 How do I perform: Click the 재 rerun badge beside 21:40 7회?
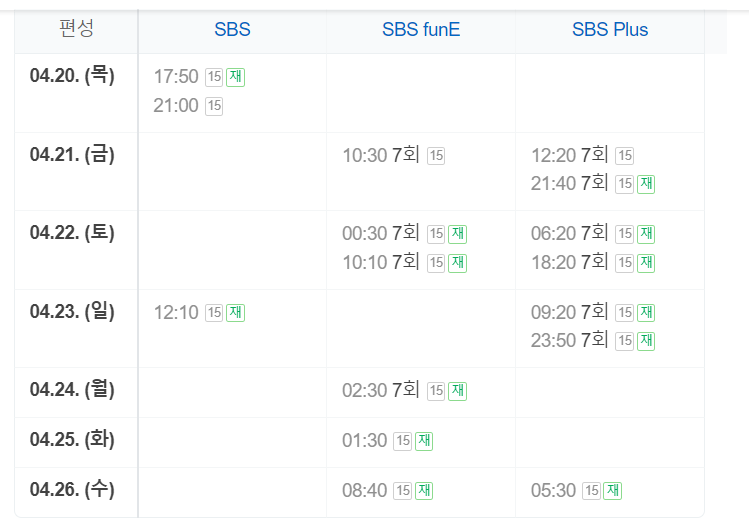[x=646, y=184]
